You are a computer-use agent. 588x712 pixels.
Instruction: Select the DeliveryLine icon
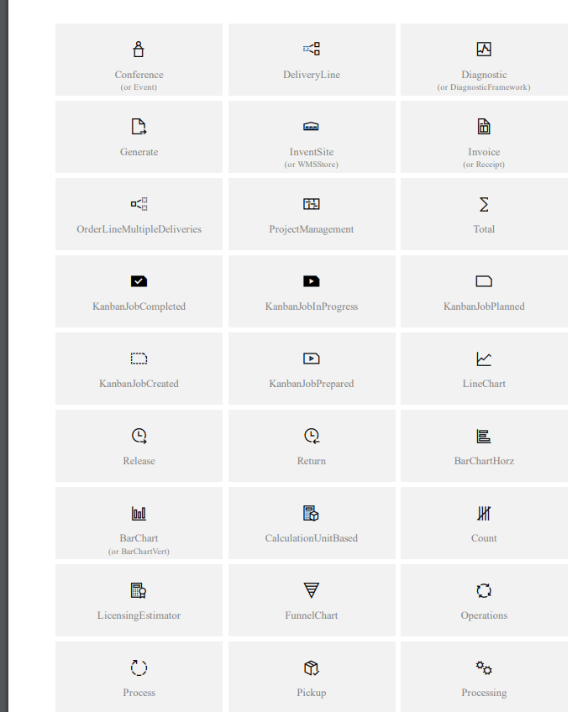click(312, 50)
